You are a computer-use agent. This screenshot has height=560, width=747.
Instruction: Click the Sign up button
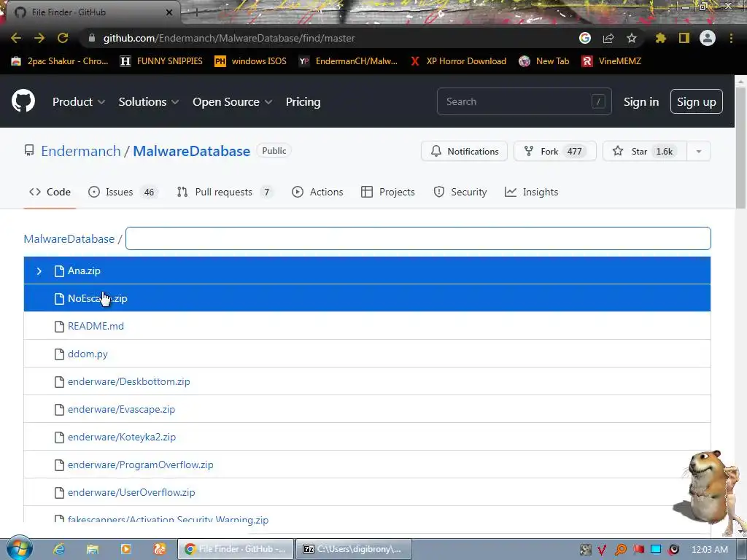697,101
